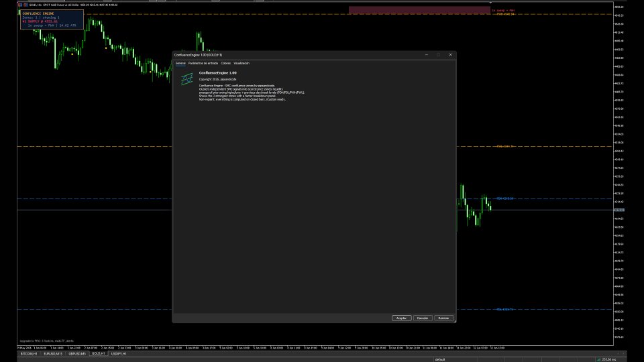Image resolution: width=644 pixels, height=362 pixels.
Task: Click the first chart icon beside GOLD,H1 title
Action: 19,5
